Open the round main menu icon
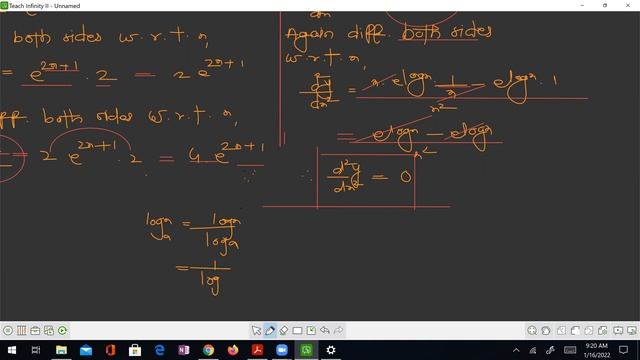Viewport: 640px width, 360px height. click(x=8, y=330)
